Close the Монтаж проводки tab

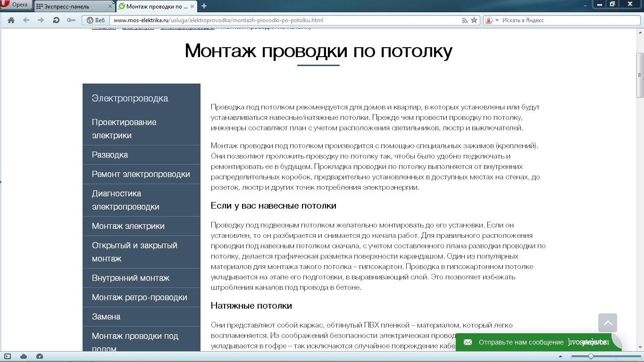192,6
